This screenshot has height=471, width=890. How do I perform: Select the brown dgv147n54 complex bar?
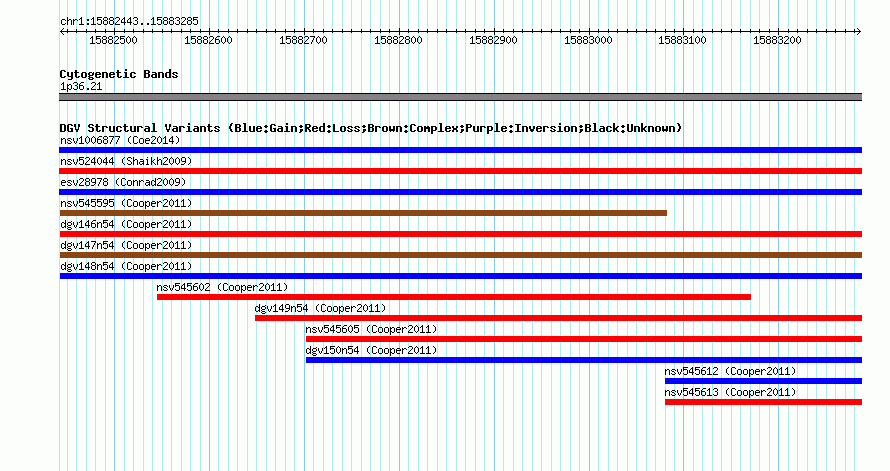click(460, 255)
